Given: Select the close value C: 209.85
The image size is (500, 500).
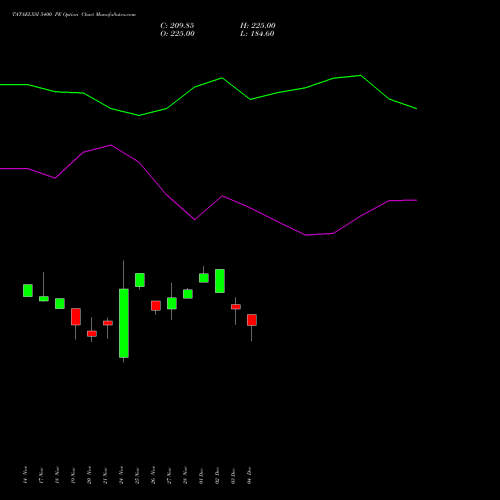Looking at the screenshot, I should (x=177, y=26).
